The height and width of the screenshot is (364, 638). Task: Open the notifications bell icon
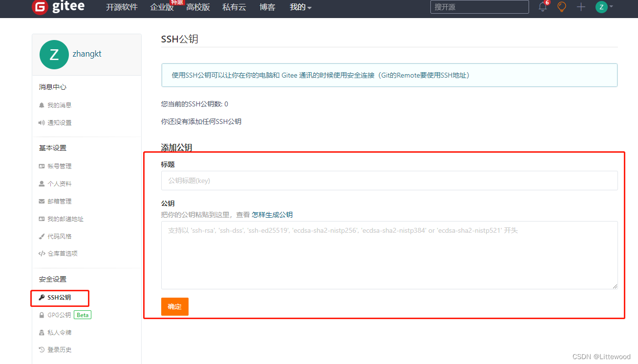coord(543,7)
